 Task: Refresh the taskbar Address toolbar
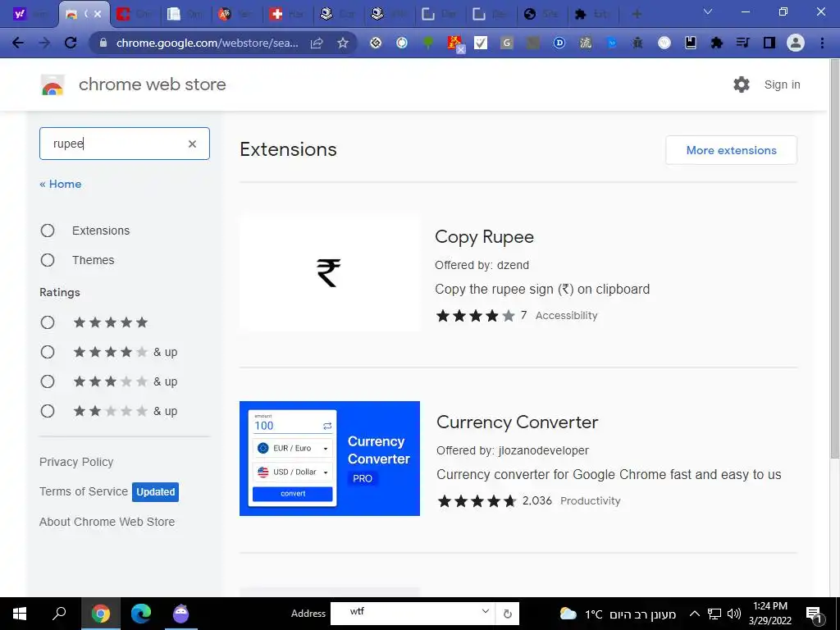(507, 614)
